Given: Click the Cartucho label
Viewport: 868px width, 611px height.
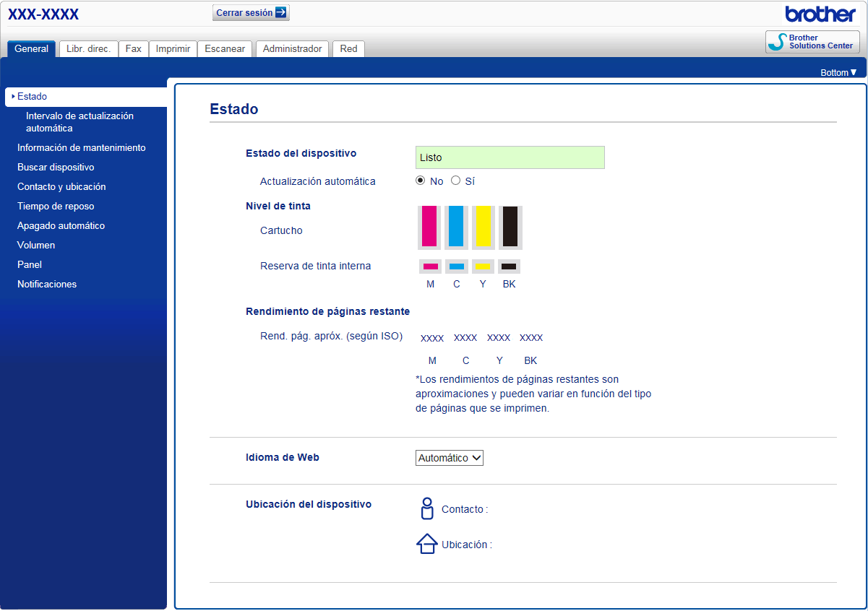Looking at the screenshot, I should [x=282, y=230].
